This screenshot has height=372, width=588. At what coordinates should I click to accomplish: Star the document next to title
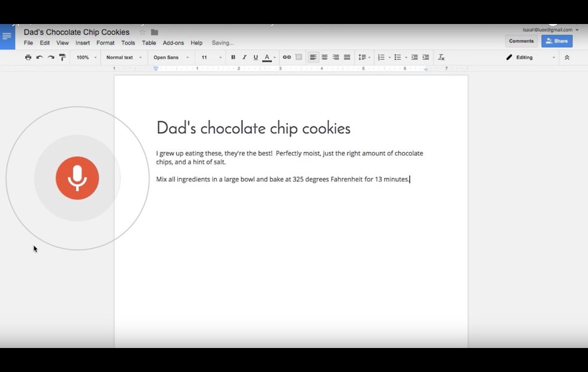click(142, 32)
